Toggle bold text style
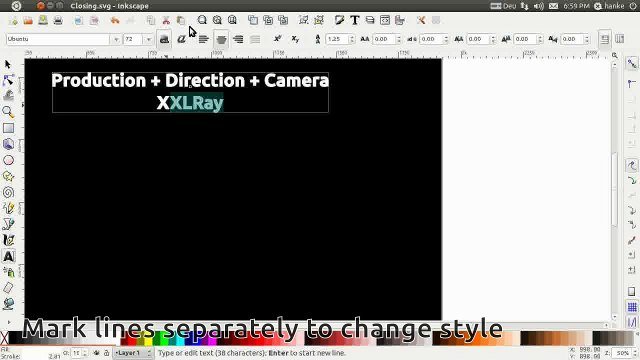Viewport: 640px width, 360px height. 164,39
